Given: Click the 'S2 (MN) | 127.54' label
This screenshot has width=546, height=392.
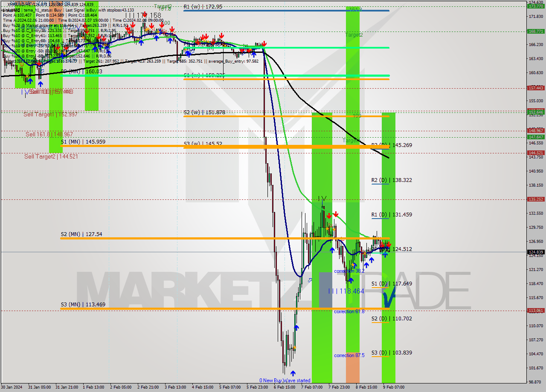Looking at the screenshot, I should (81, 234).
